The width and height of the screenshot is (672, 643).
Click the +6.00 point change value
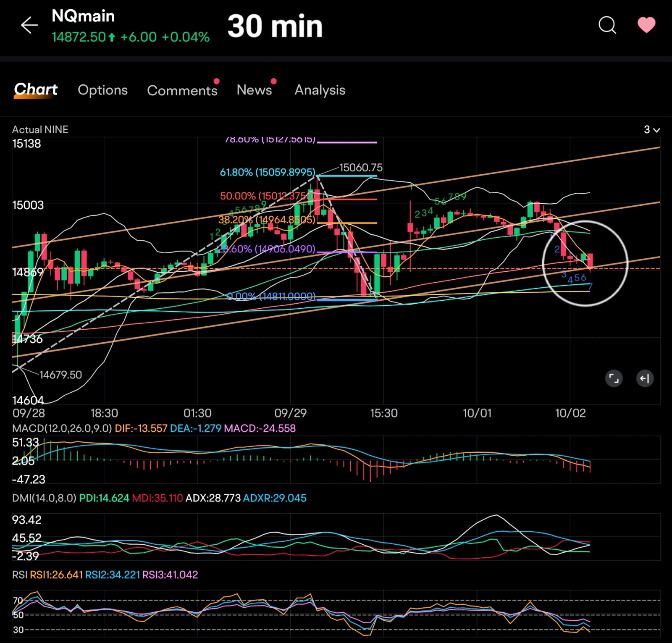[139, 37]
